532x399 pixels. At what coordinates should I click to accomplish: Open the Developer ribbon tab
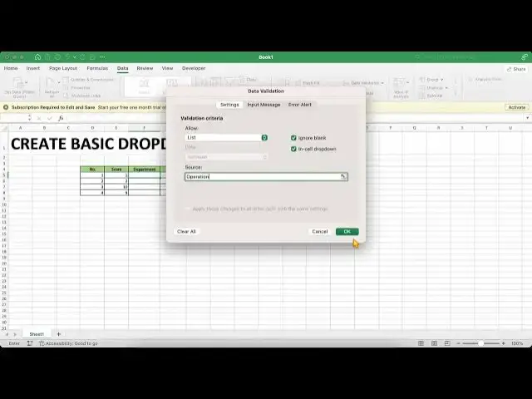click(x=194, y=68)
